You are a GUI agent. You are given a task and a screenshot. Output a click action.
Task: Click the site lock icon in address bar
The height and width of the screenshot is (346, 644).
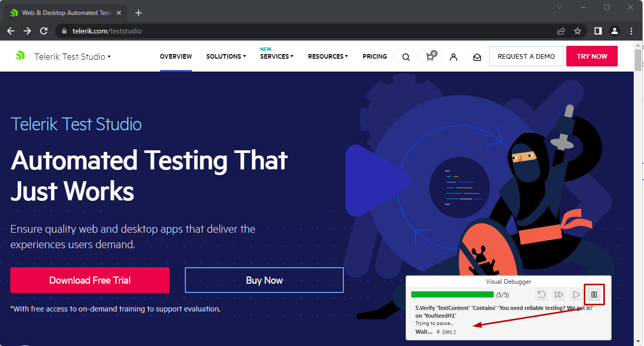pos(64,31)
